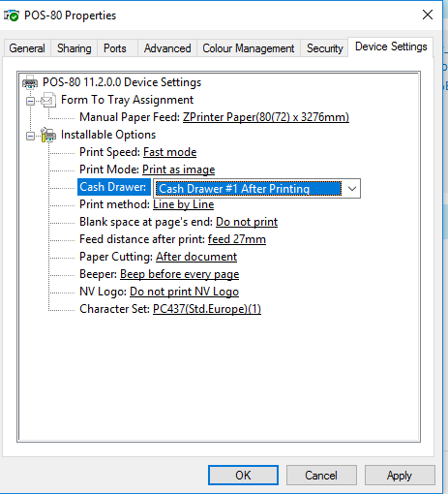Select the Manual Paper Feed ZPrinter Paper value
The height and width of the screenshot is (494, 448).
(x=266, y=117)
